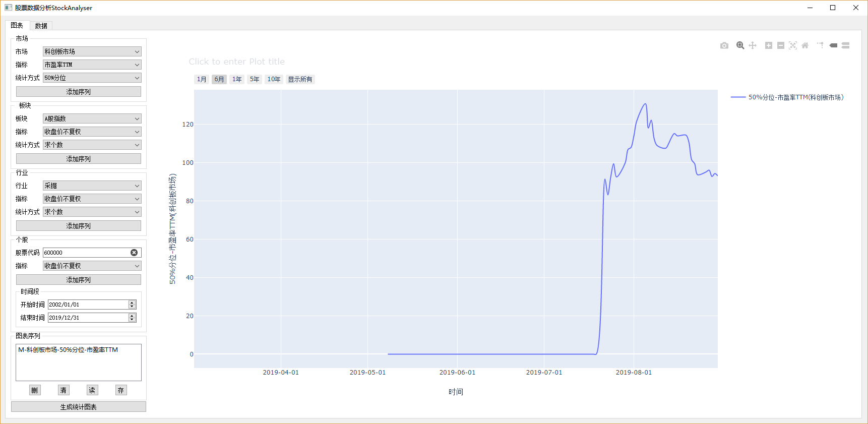Toggle spike lines icon in chart toolbar
868x424 pixels.
820,45
